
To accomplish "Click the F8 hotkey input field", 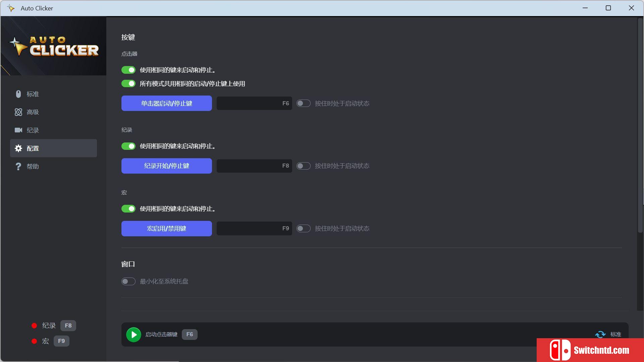I will pyautogui.click(x=254, y=166).
